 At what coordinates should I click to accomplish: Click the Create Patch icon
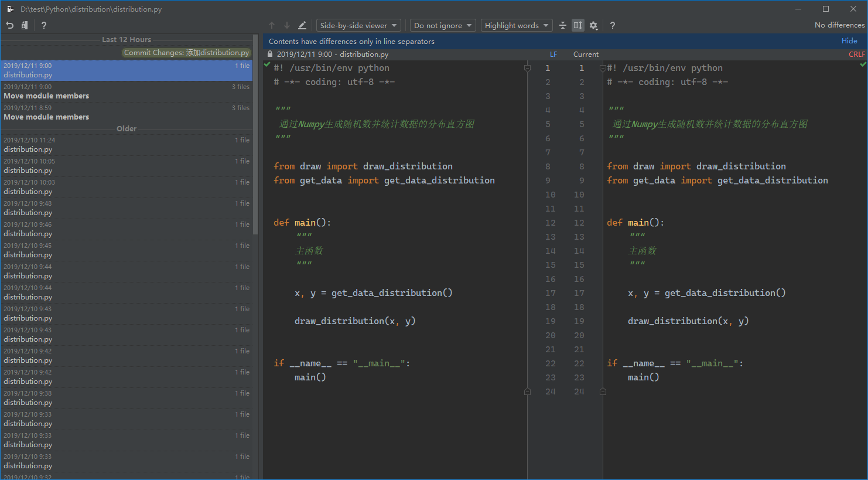(25, 25)
